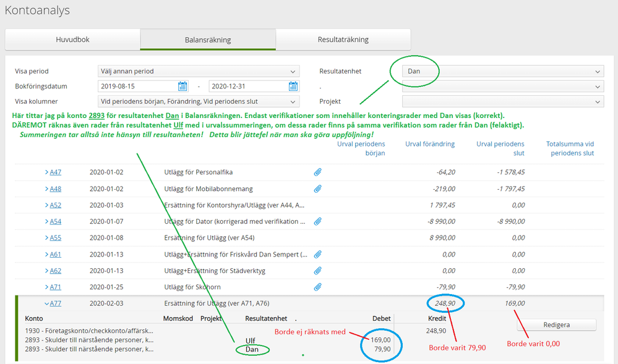Screen dimensions: 618x364
Task: Open calendar picker for start date 2019-08-15
Action: pos(182,87)
